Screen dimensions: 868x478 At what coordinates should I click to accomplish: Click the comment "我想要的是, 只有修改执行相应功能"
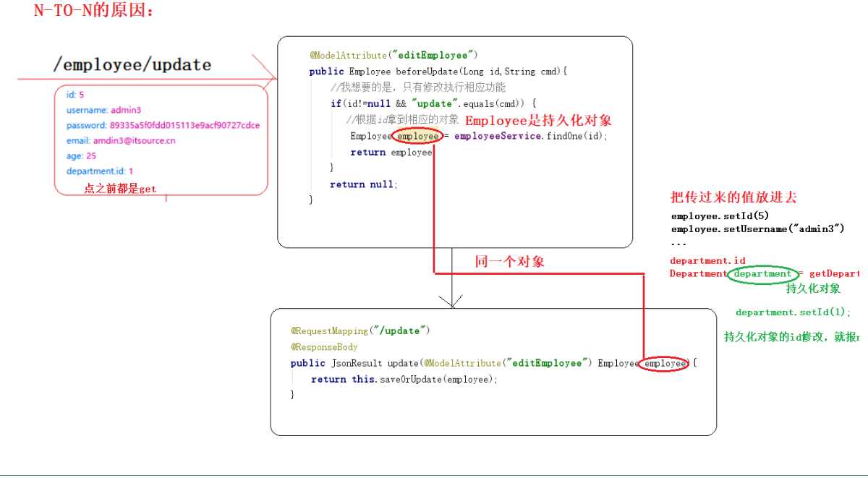pos(418,88)
